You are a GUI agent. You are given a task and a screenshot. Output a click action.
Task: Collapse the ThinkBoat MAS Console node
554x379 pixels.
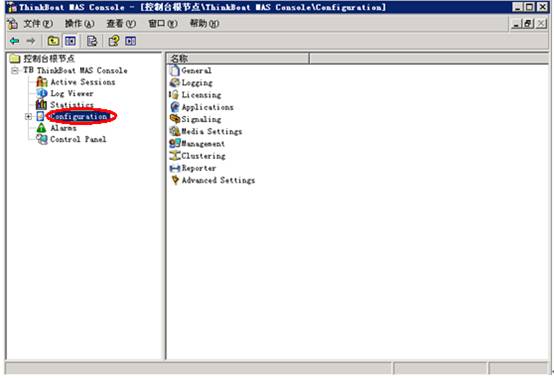point(14,71)
